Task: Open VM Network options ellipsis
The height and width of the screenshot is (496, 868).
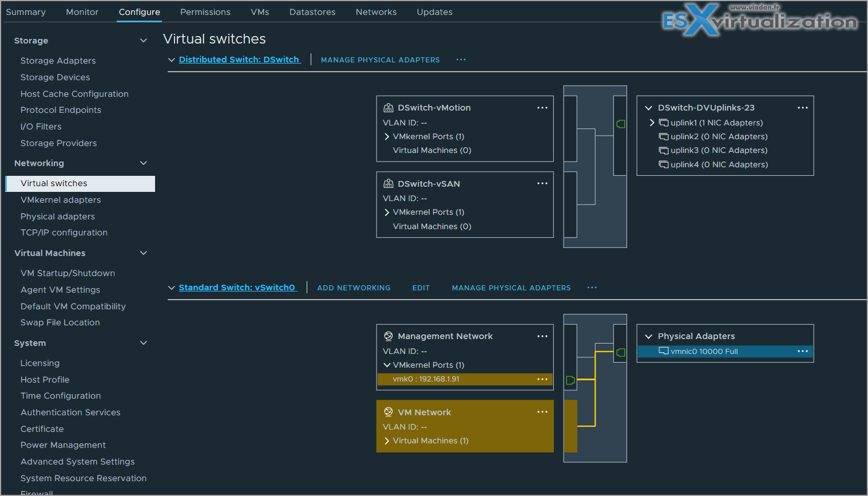Action: pos(542,412)
